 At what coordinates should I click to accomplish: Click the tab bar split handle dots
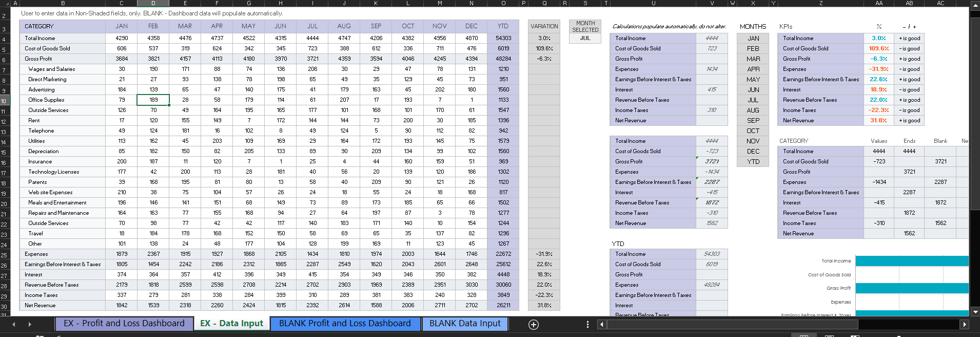[587, 324]
